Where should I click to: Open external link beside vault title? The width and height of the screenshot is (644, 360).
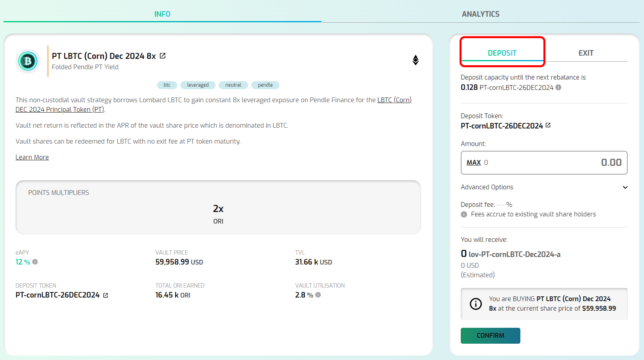pos(163,56)
